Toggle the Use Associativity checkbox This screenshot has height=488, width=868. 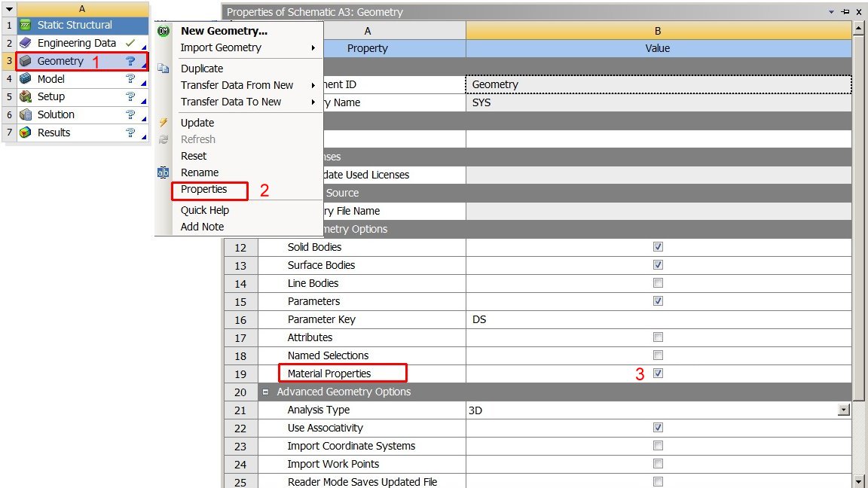[658, 428]
